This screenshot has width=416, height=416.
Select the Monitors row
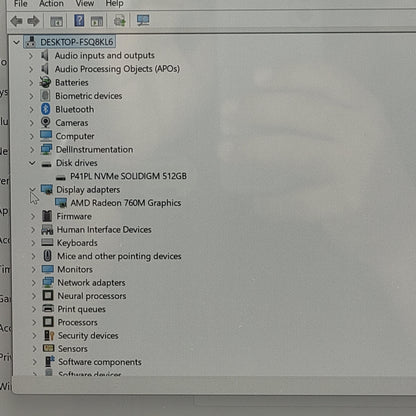[x=75, y=269]
